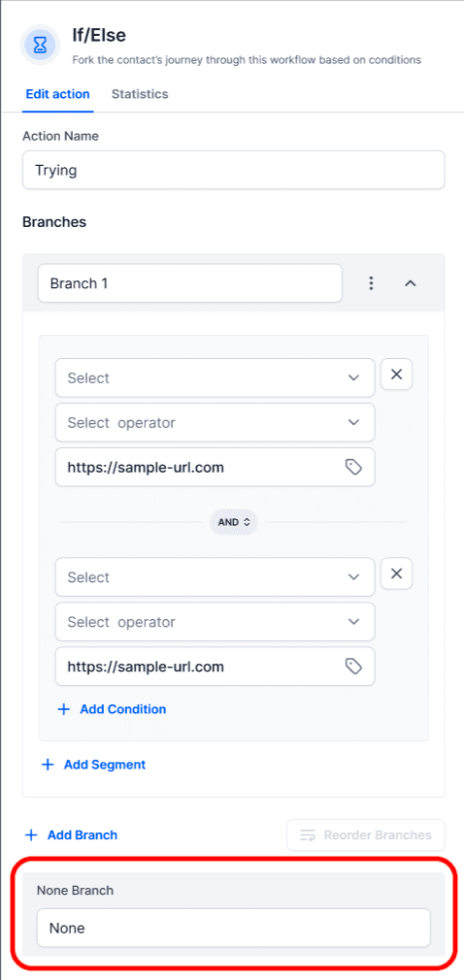Click the plus icon beside Add Segment
This screenshot has width=464, height=980.
pos(48,765)
